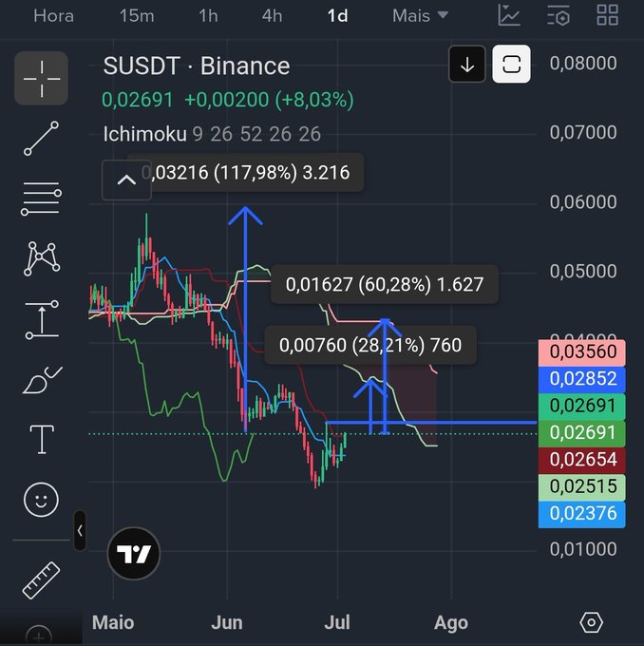The height and width of the screenshot is (646, 644).
Task: Select the crosshair cursor tool
Action: [41, 78]
